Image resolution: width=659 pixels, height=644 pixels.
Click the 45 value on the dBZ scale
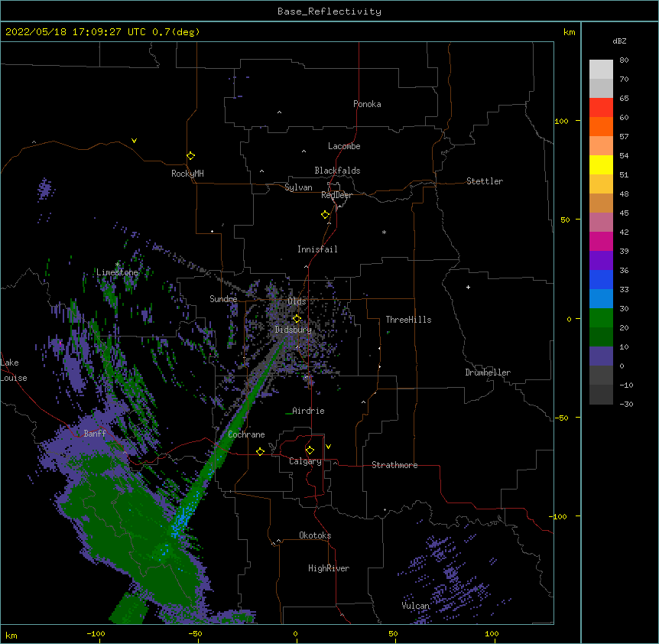624,213
